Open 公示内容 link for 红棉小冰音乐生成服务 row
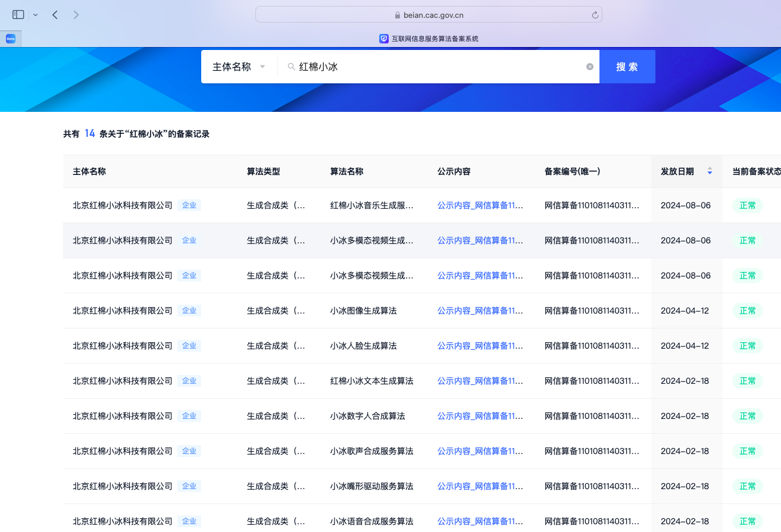This screenshot has width=781, height=532. pos(480,205)
